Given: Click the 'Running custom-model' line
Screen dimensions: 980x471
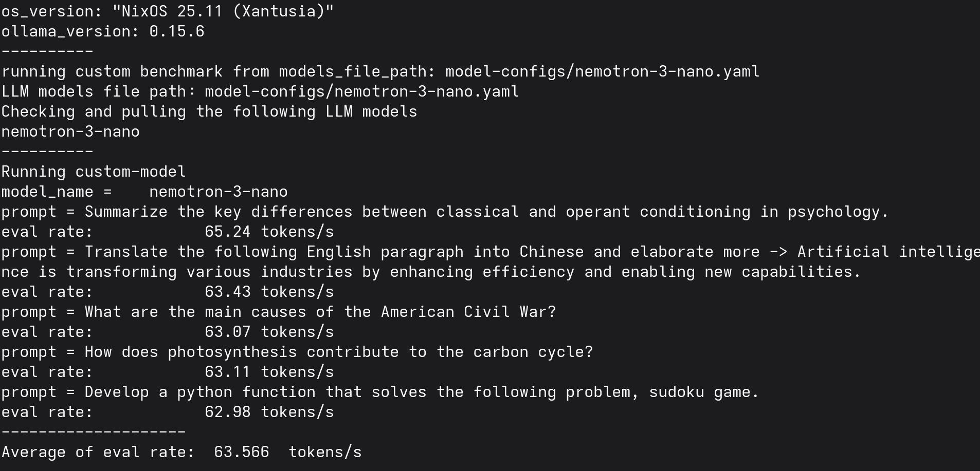Looking at the screenshot, I should tap(94, 172).
